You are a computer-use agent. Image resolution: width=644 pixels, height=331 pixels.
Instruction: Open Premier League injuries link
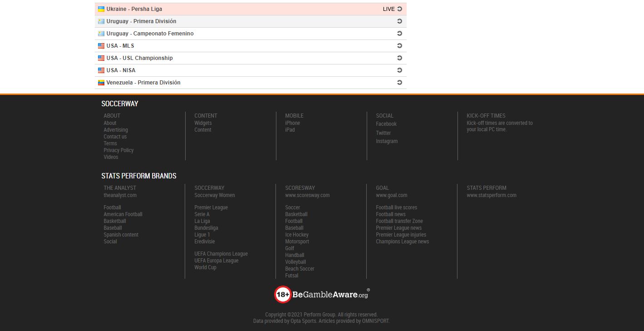401,235
